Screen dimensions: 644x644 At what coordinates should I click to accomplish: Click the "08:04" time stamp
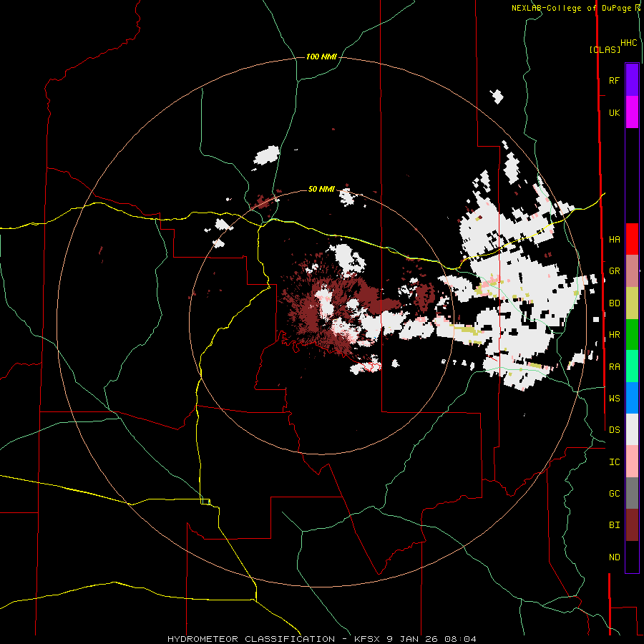461,639
